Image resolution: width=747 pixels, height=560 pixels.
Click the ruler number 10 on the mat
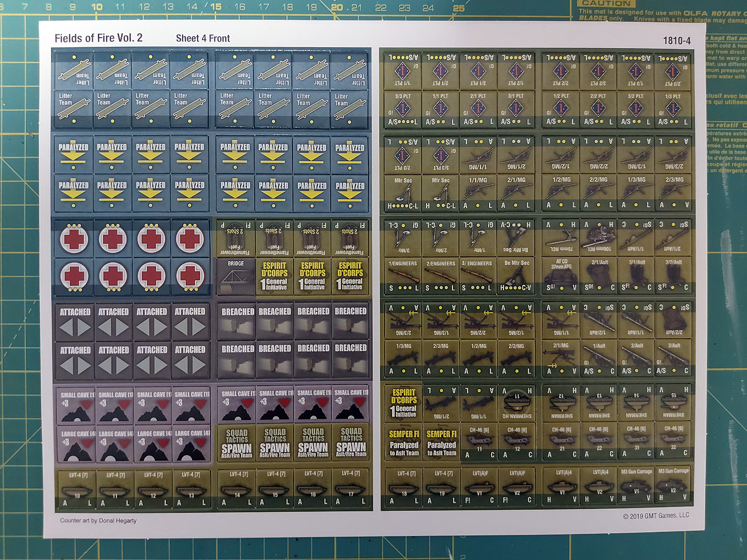pyautogui.click(x=97, y=6)
